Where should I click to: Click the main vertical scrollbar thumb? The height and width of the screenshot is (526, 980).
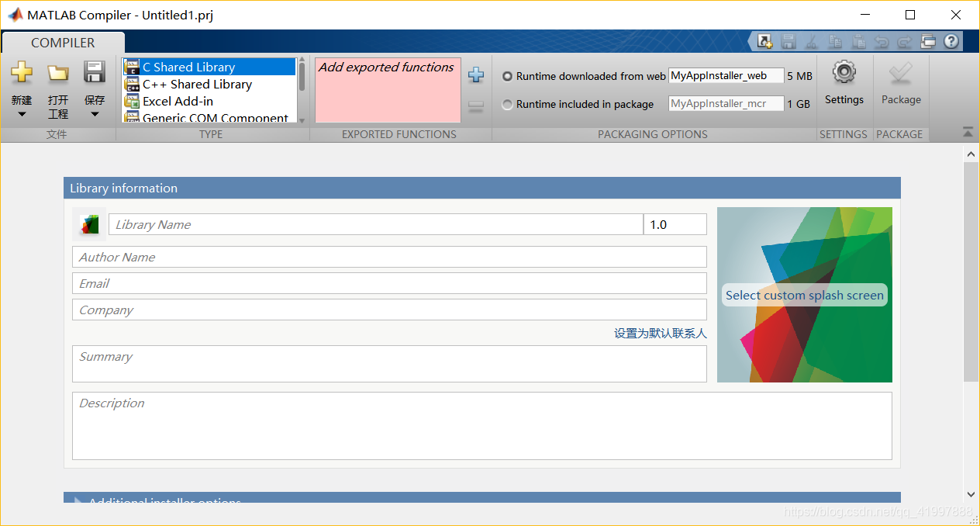coord(971,272)
